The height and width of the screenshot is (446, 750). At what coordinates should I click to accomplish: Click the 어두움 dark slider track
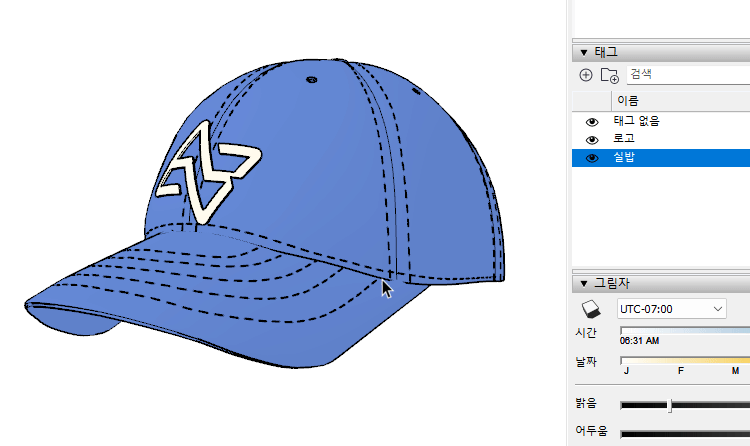point(685,434)
